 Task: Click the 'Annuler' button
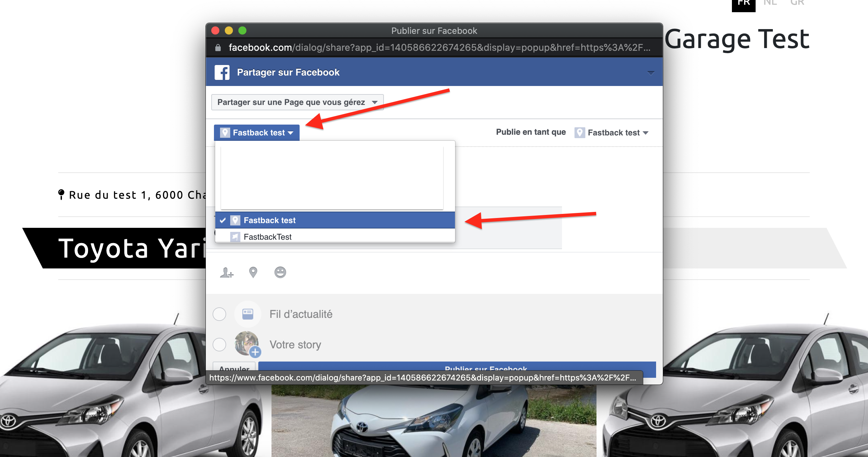coord(234,367)
